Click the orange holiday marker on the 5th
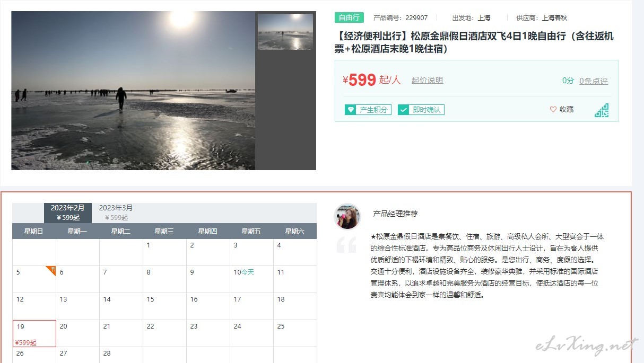Screen dimensions: 644x363 point(51,270)
